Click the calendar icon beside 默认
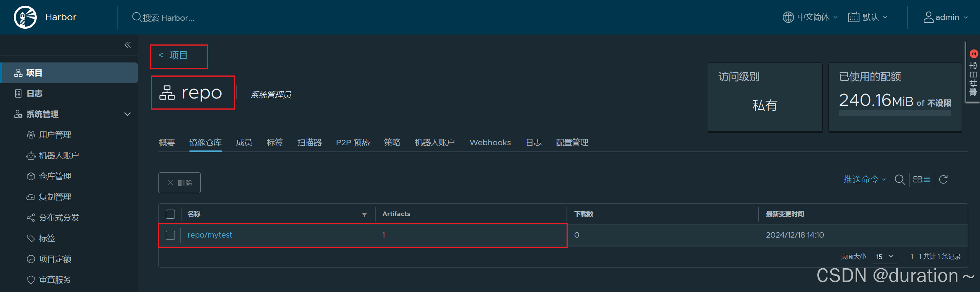 [x=854, y=17]
